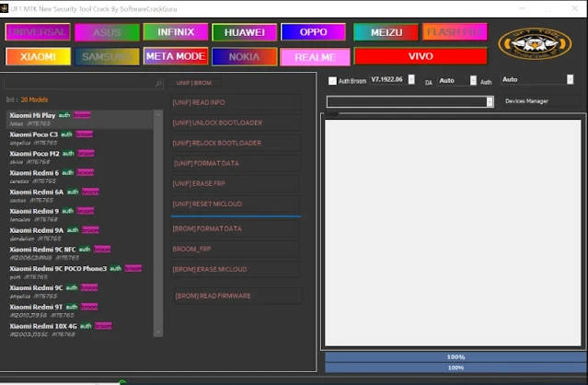The width and height of the screenshot is (588, 385).
Task: Select Xiaomi Redmi 9A model
Action: point(79,234)
